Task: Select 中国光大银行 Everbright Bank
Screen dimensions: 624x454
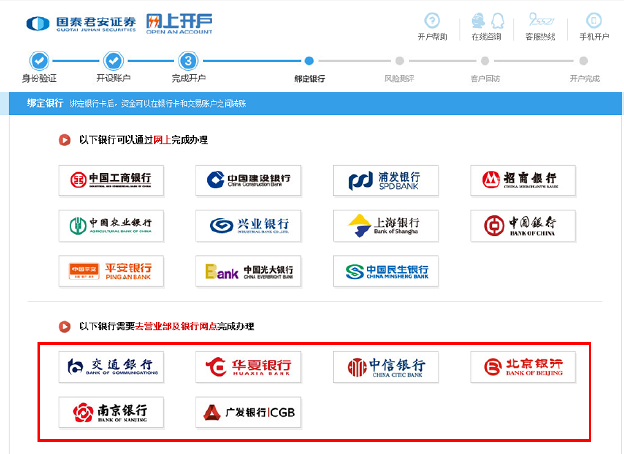Action: click(x=248, y=271)
